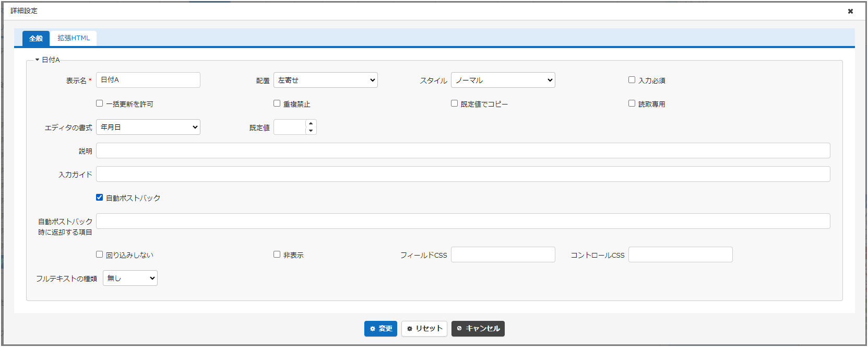868x347 pixels.
Task: Increase 既定値 with the up arrow
Action: (x=311, y=124)
